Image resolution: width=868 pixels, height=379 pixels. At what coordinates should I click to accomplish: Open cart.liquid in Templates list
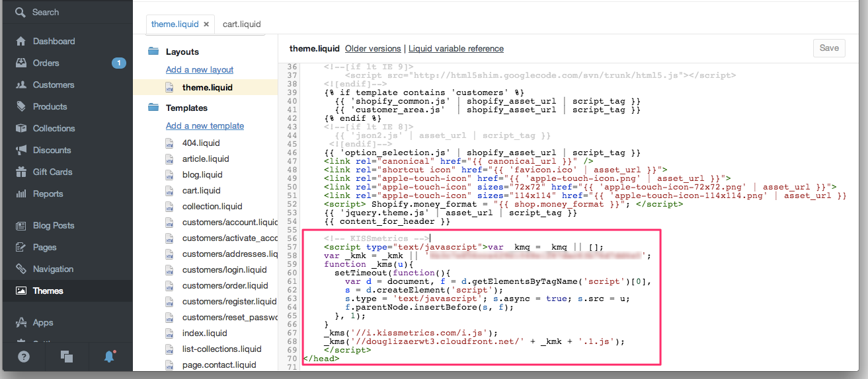(x=202, y=190)
